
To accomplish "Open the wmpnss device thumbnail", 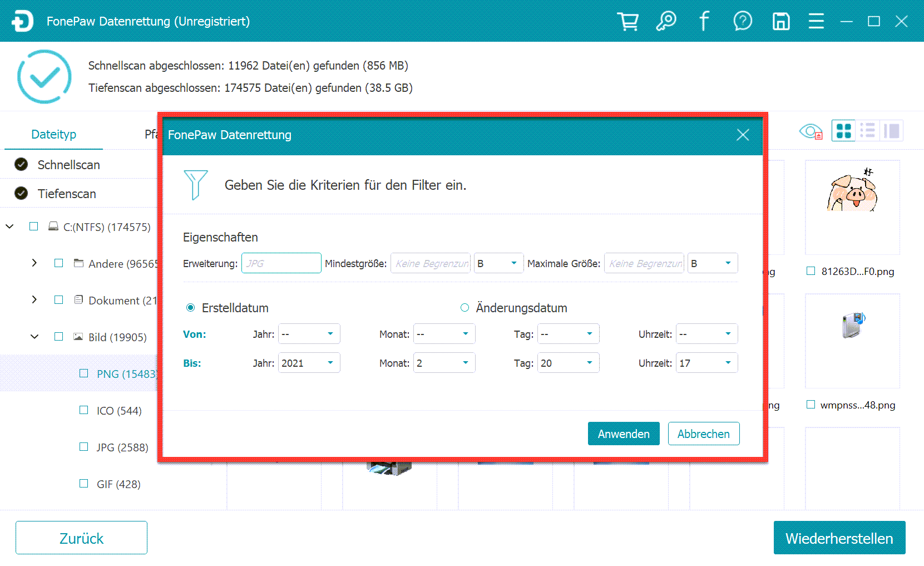I will [x=852, y=341].
